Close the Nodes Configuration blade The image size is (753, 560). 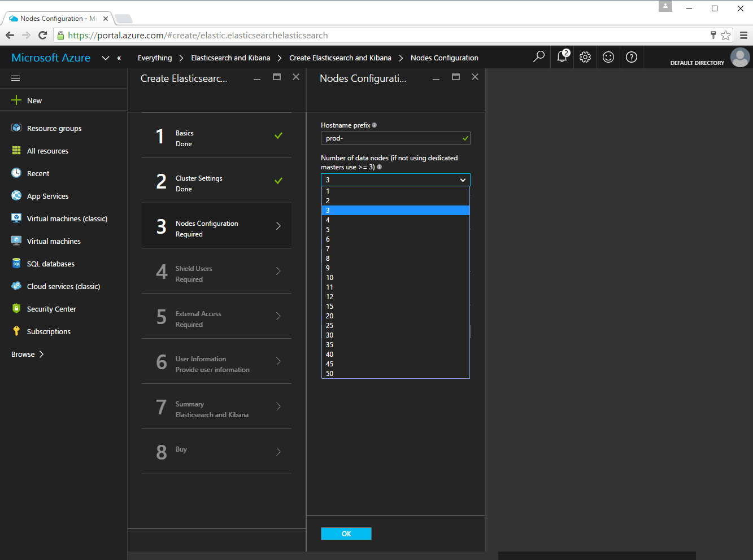[475, 77]
